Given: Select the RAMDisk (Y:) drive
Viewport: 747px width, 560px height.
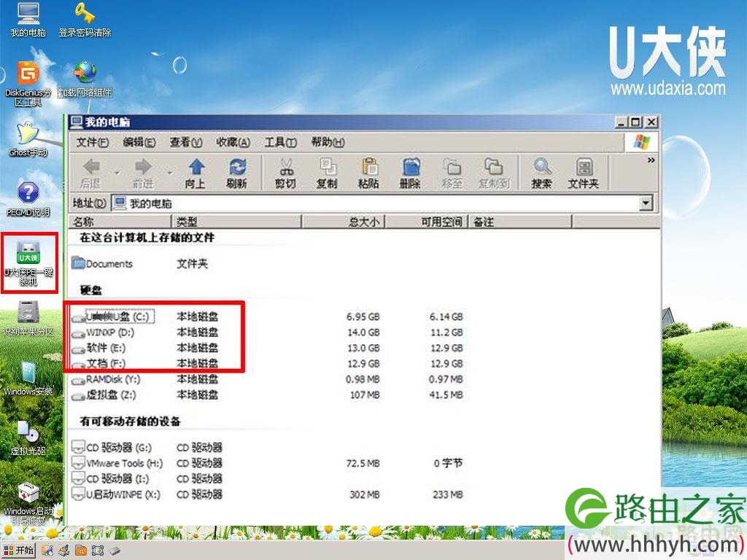Looking at the screenshot, I should coord(107,379).
